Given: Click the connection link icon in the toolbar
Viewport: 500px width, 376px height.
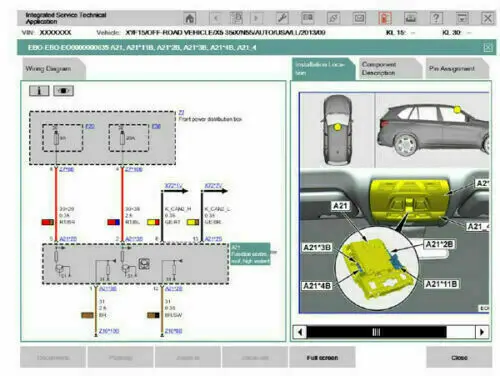Looking at the screenshot, I should [x=333, y=18].
